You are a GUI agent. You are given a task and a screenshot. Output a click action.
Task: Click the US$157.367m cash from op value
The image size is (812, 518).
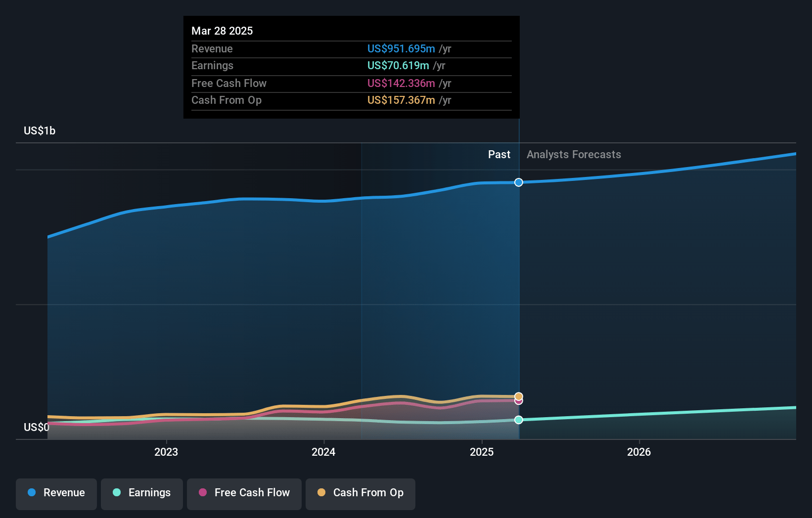(x=401, y=100)
